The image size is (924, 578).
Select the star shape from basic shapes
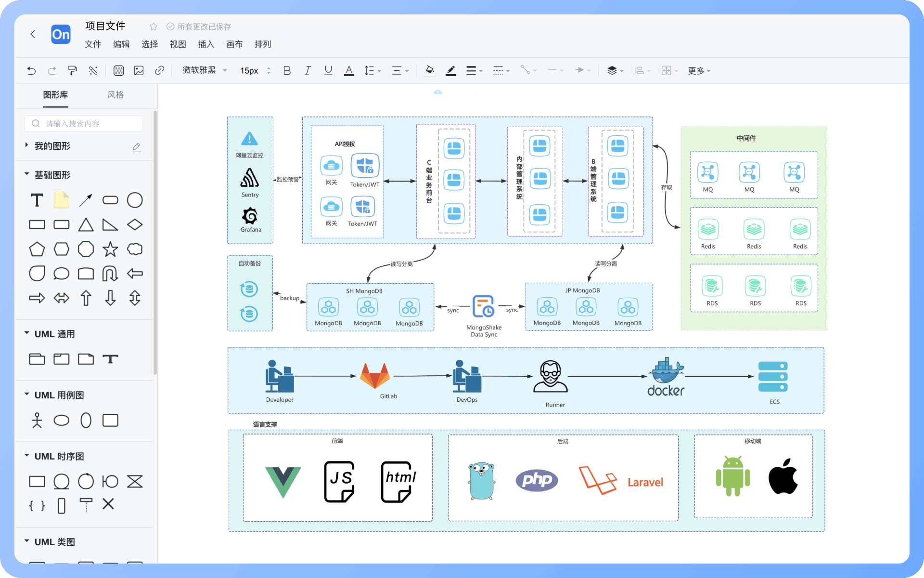pos(110,249)
